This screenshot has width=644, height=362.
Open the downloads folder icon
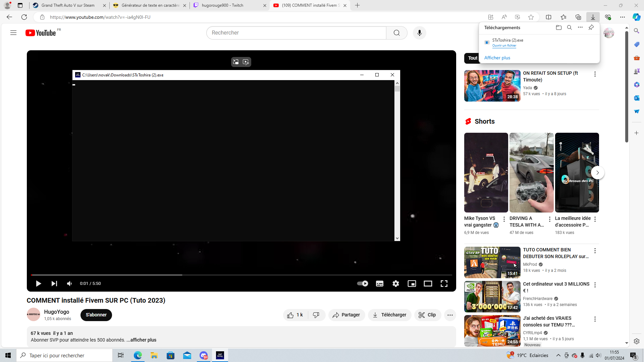(559, 27)
